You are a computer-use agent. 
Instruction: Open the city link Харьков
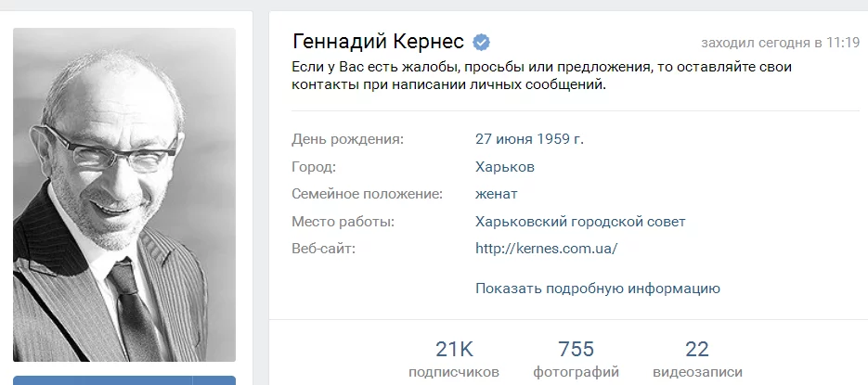504,167
